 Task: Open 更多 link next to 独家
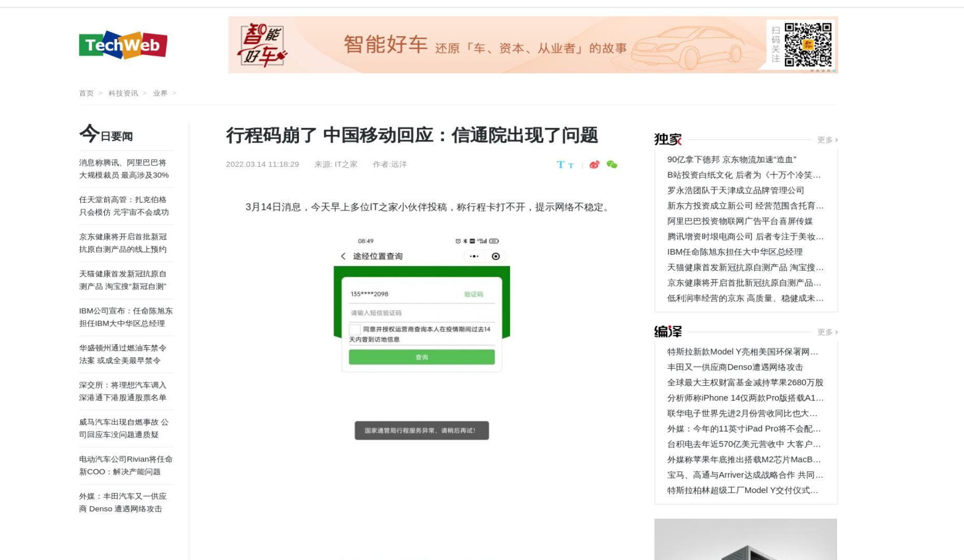pyautogui.click(x=827, y=139)
